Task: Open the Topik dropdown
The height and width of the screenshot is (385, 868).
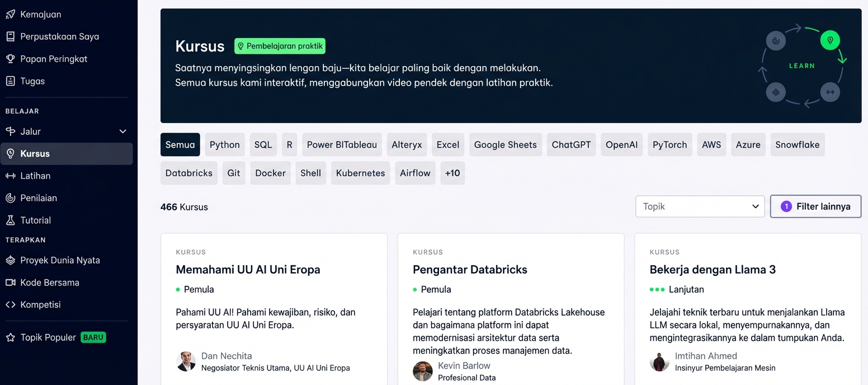Action: pyautogui.click(x=700, y=206)
